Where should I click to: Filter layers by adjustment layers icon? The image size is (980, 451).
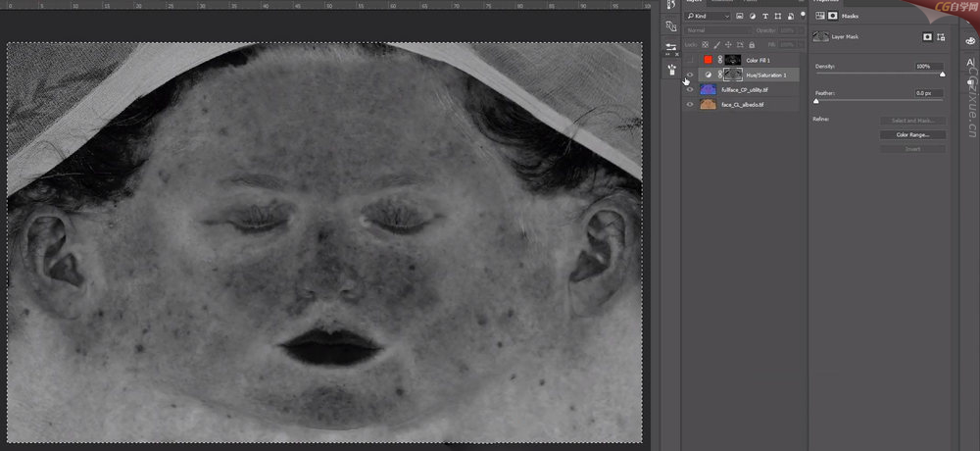[753, 17]
